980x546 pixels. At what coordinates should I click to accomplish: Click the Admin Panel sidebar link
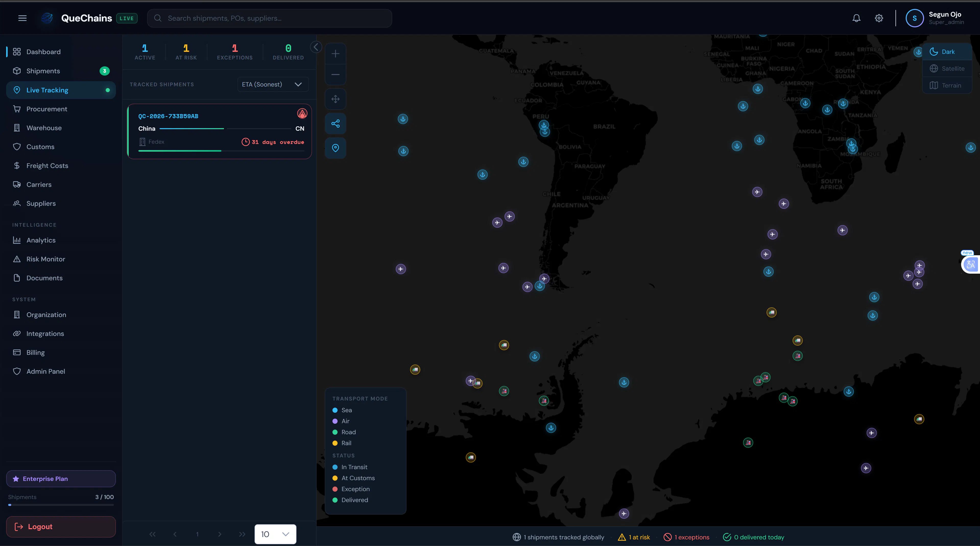(61, 371)
